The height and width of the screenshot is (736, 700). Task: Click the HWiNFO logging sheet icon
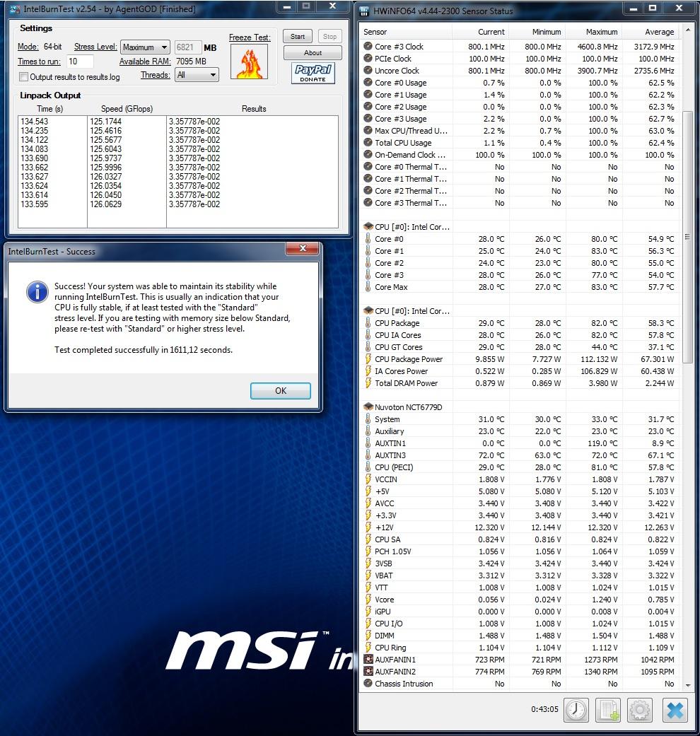608,710
